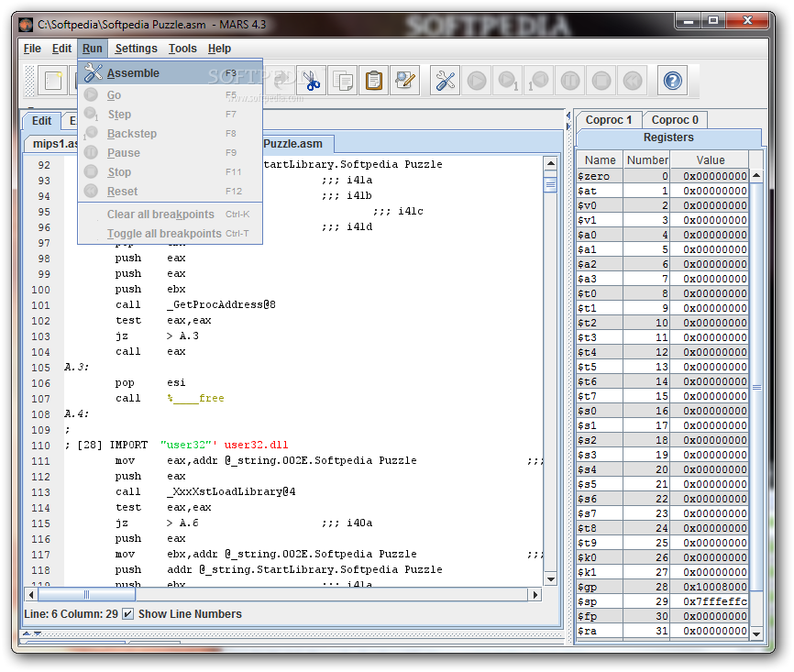Click the Stop toolbar icon
The height and width of the screenshot is (672, 794).
pyautogui.click(x=601, y=81)
